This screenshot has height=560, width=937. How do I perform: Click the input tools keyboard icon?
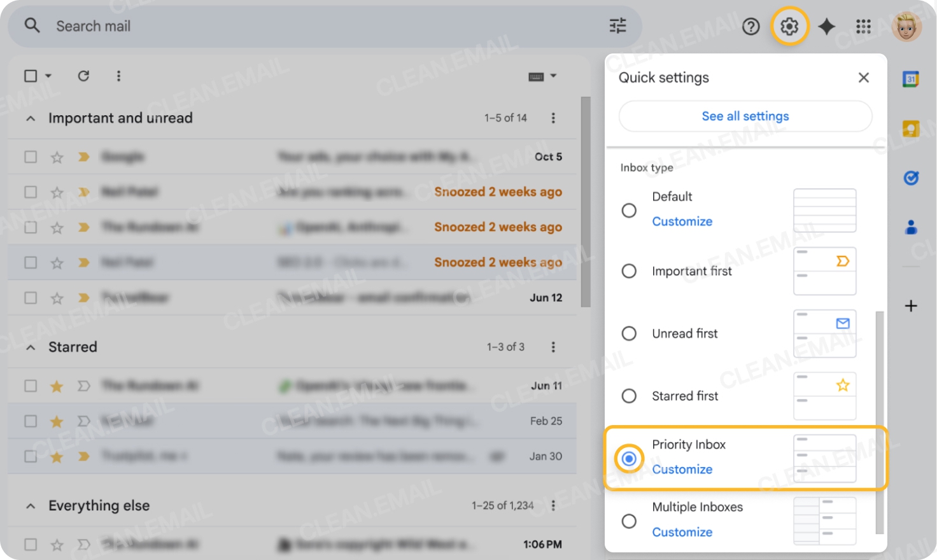coord(536,76)
